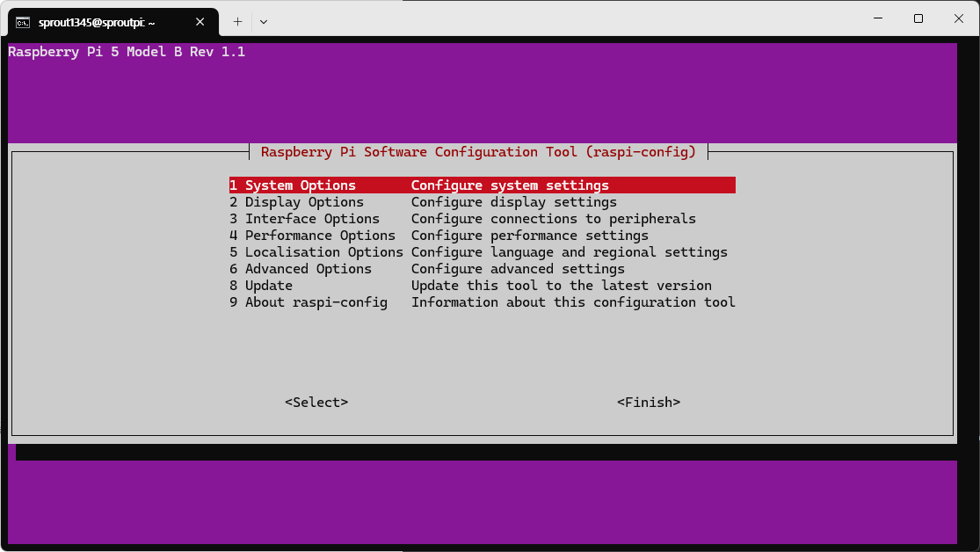Click 'Configure system settings' highlighted description
Image resolution: width=980 pixels, height=552 pixels.
(510, 185)
